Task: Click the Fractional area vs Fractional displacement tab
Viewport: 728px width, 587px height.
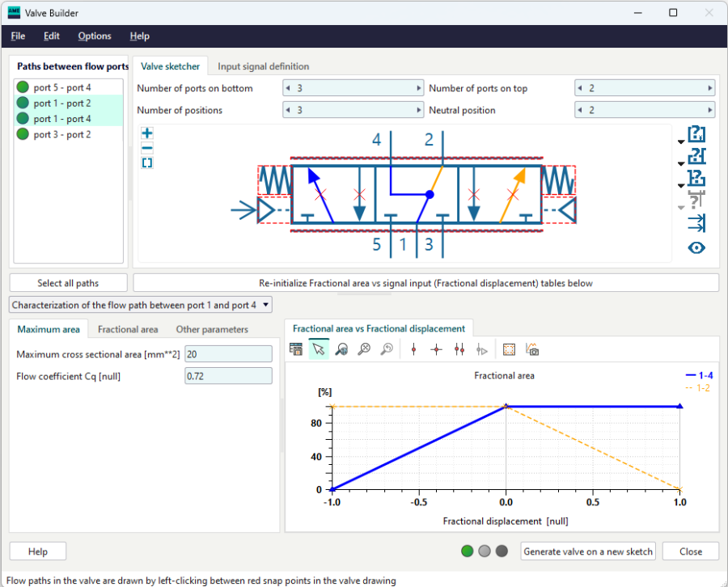Action: coord(379,328)
